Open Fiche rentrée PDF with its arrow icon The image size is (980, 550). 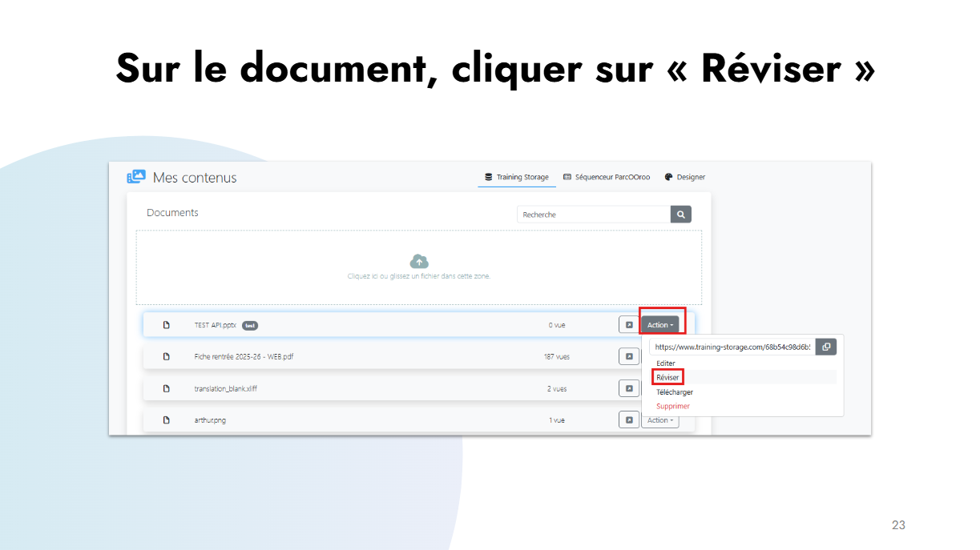point(629,356)
